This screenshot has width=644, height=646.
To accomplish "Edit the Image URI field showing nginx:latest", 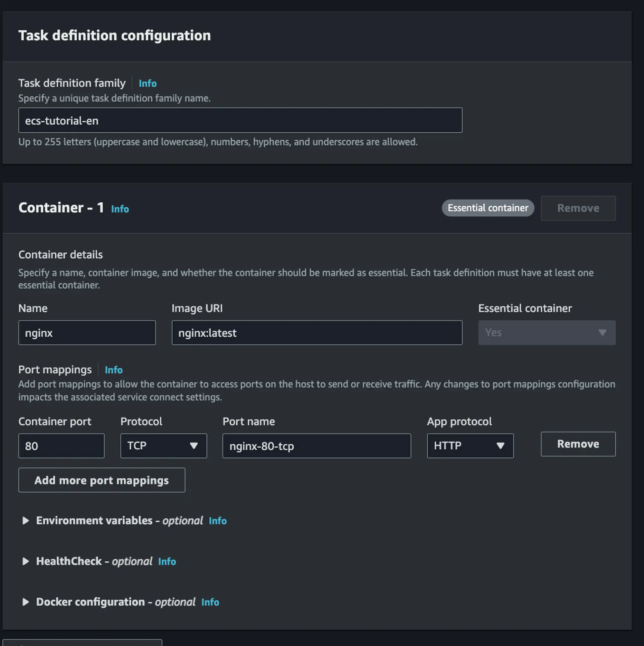I will 317,332.
